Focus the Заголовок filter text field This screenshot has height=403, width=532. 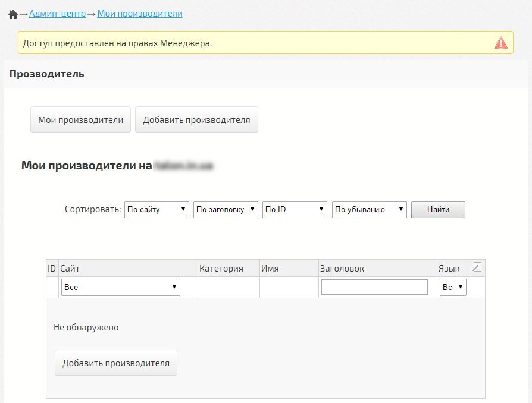(x=374, y=287)
